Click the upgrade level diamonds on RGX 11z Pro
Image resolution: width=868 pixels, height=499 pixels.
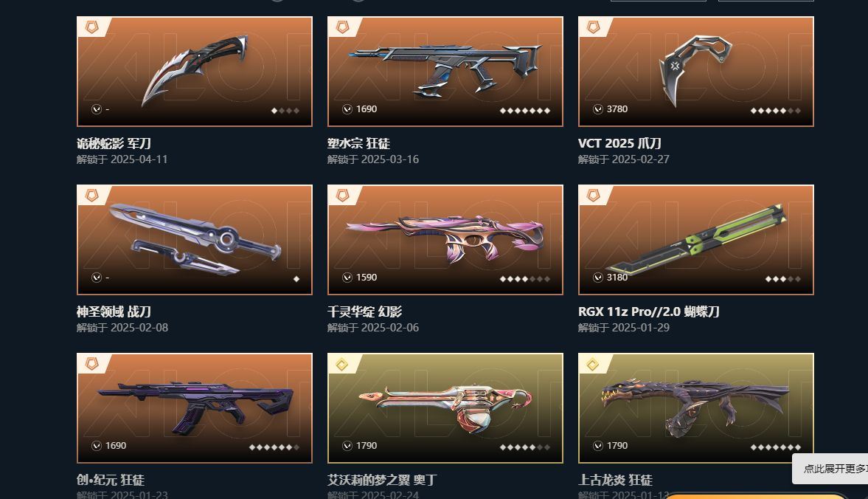click(782, 279)
